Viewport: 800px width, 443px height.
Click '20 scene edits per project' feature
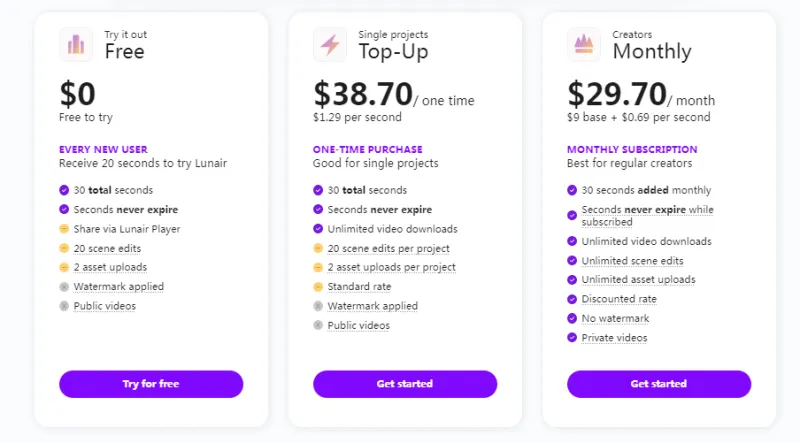pyautogui.click(x=388, y=248)
